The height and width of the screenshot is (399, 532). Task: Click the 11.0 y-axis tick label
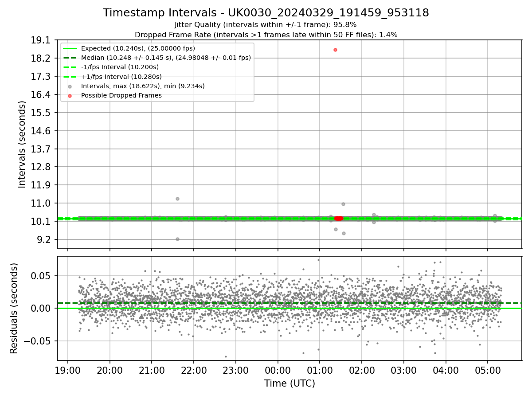tap(41, 203)
